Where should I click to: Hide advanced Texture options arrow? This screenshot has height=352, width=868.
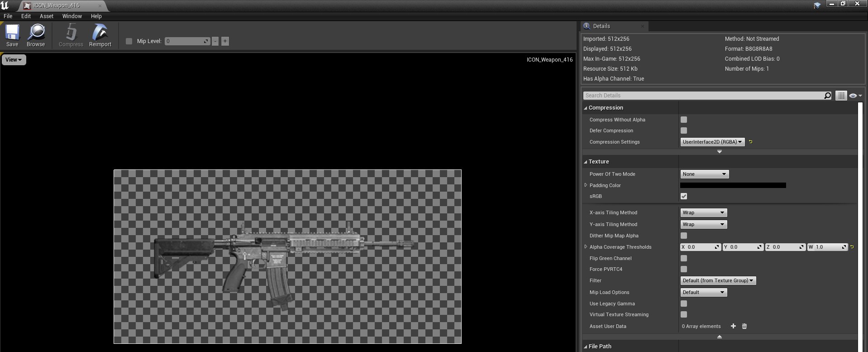click(x=720, y=337)
